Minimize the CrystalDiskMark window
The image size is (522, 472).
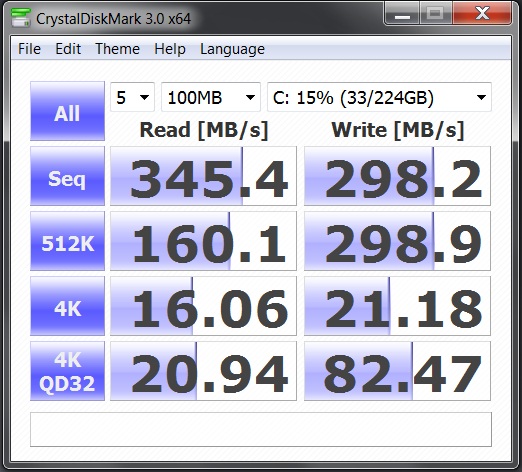point(402,14)
